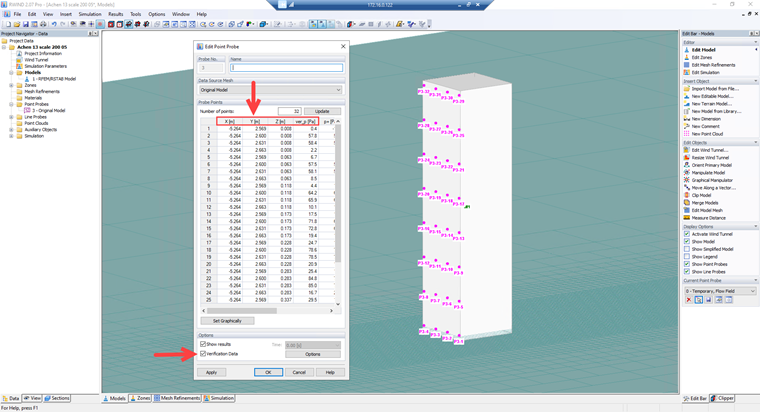Image resolution: width=760 pixels, height=412 pixels.
Task: Click Edit Model icon in Edit Bar
Action: point(686,50)
